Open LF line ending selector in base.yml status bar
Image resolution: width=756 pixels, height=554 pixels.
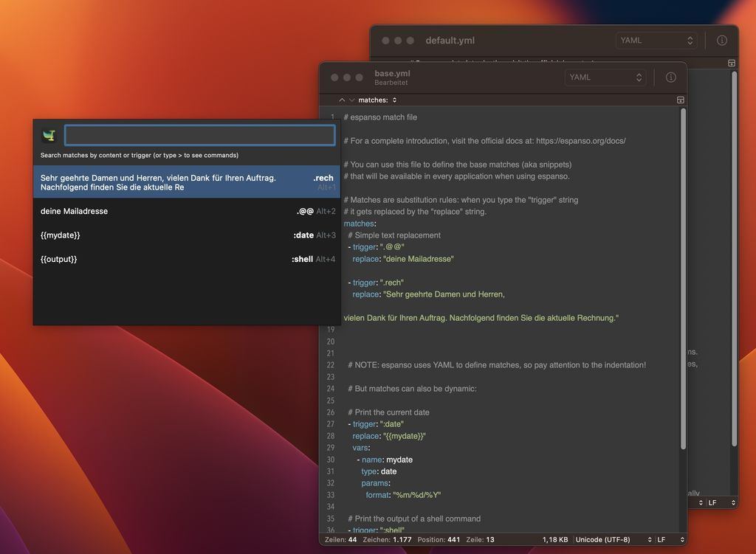[x=670, y=539]
